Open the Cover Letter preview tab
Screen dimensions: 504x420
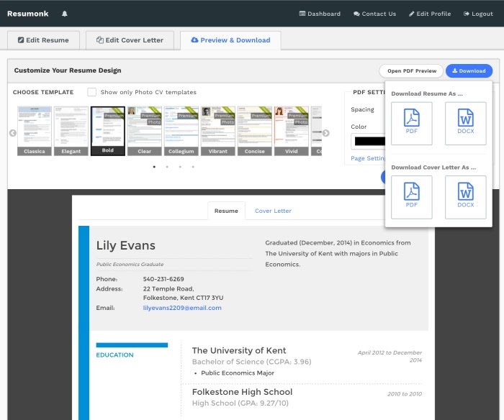tap(273, 211)
